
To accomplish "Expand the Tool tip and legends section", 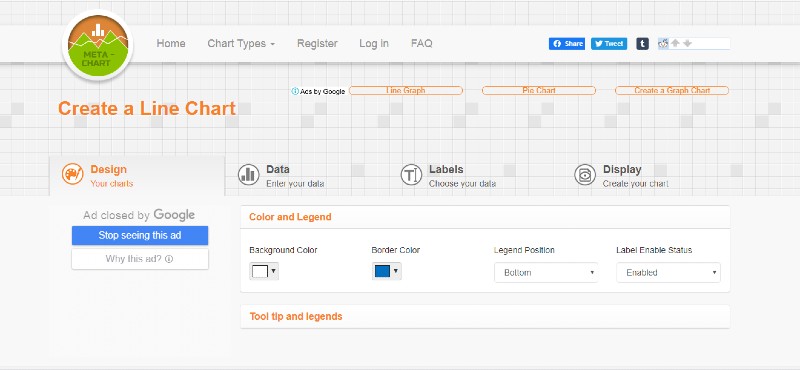I will (485, 316).
